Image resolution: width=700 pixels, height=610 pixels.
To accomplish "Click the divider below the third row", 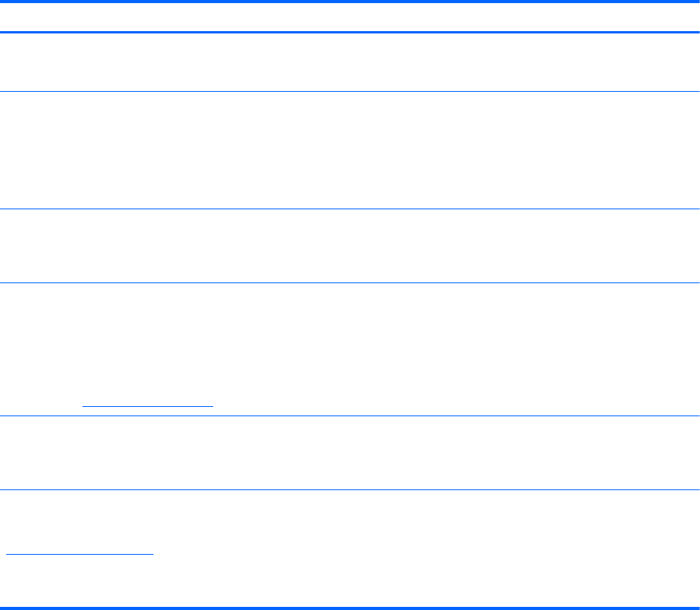I will click(x=350, y=282).
